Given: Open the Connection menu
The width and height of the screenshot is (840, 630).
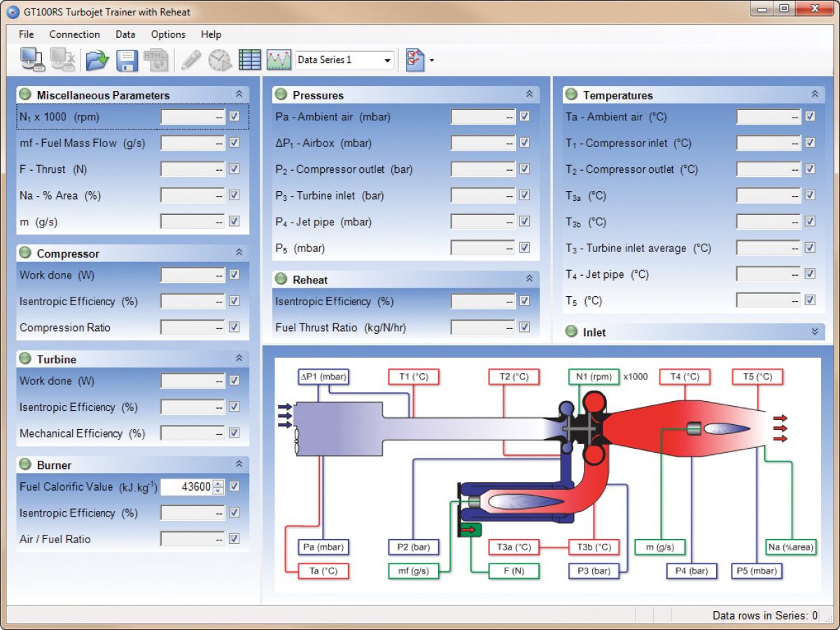Looking at the screenshot, I should (x=75, y=34).
